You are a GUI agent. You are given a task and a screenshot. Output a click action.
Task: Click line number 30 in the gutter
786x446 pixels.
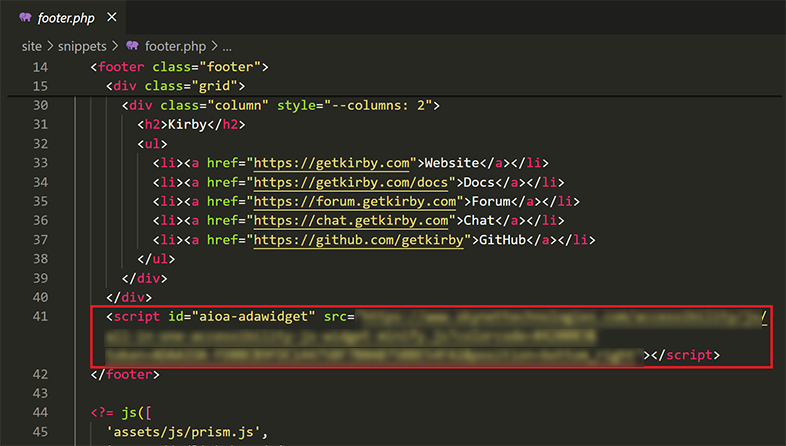[x=40, y=105]
